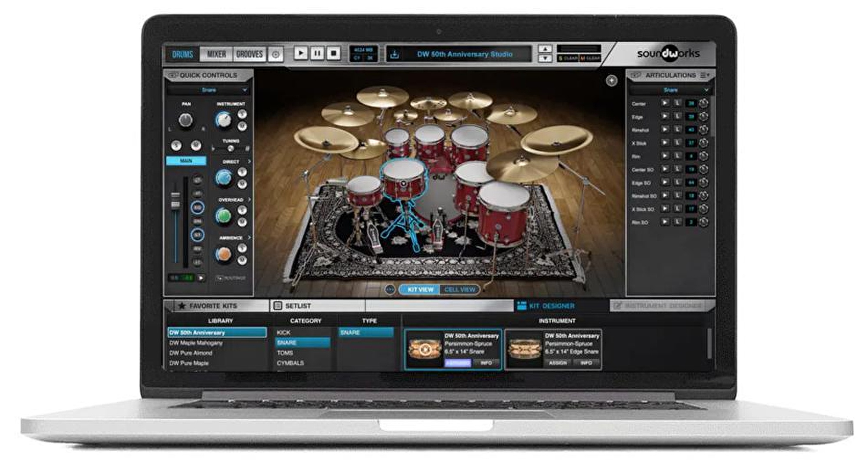Expand the Ambience section arrow
Viewport: 868px width, 462px height.
(249, 238)
